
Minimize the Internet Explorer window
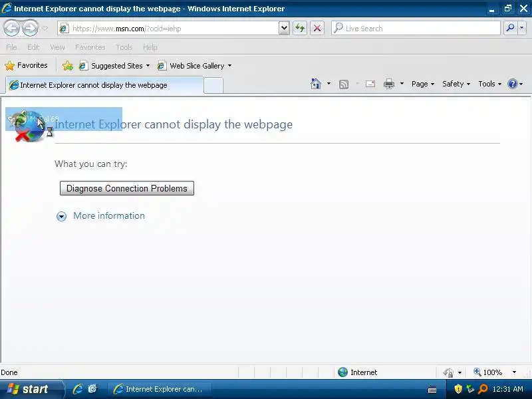tap(491, 9)
